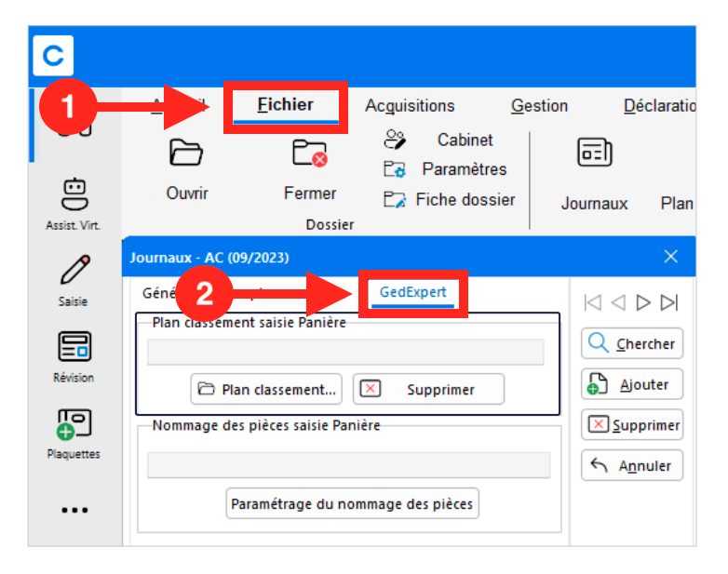Go to first journal record

pos(593,302)
